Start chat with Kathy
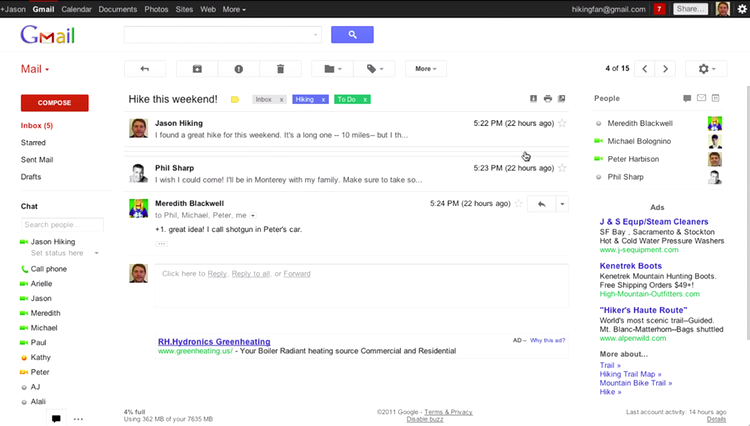This screenshot has height=426, width=750. point(40,358)
